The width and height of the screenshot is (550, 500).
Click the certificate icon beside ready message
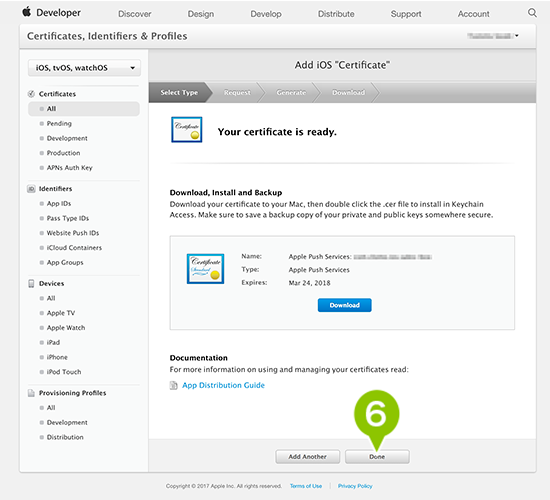click(x=187, y=130)
